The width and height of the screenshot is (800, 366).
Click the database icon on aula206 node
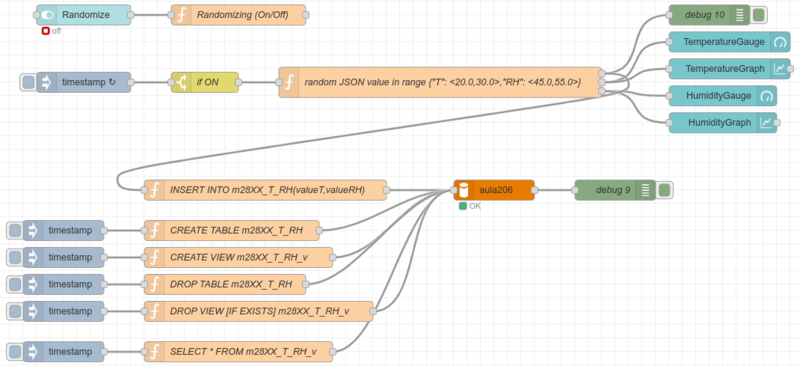tap(464, 190)
